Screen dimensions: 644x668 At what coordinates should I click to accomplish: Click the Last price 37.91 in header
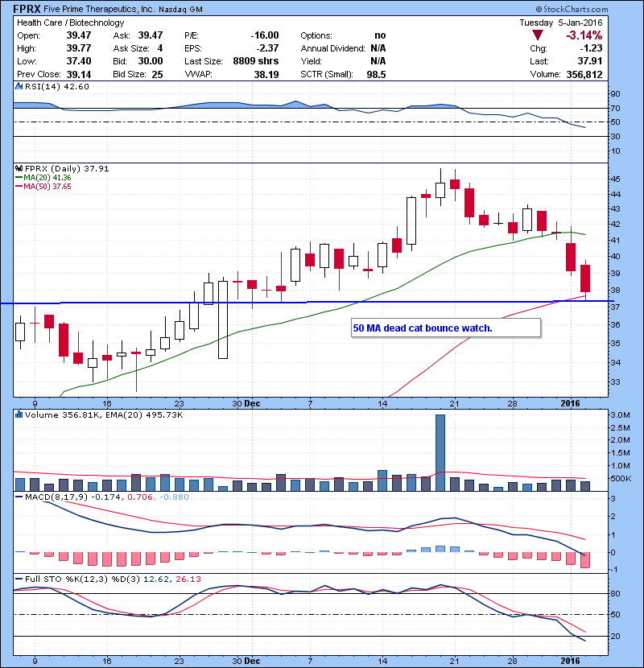point(590,61)
